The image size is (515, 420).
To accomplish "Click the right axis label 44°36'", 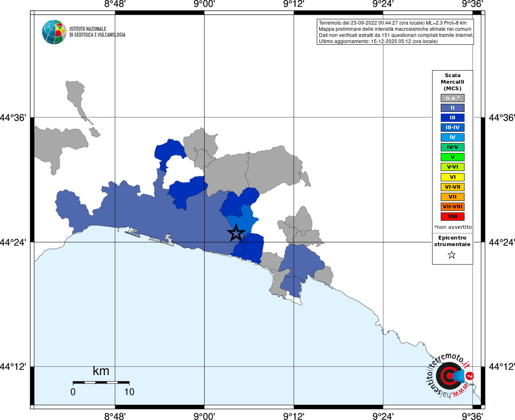I will (501, 118).
